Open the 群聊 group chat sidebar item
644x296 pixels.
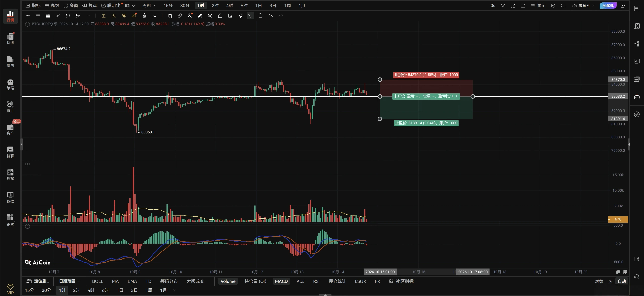(x=10, y=152)
